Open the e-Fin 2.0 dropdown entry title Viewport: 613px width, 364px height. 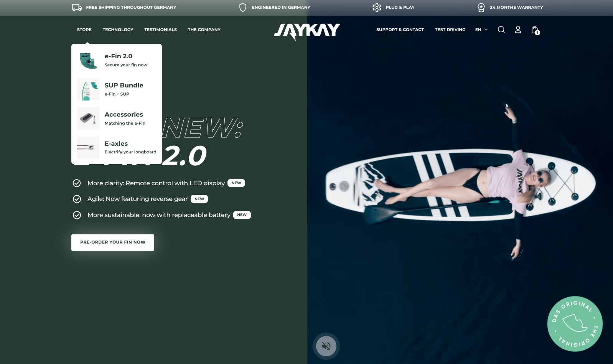tap(119, 56)
